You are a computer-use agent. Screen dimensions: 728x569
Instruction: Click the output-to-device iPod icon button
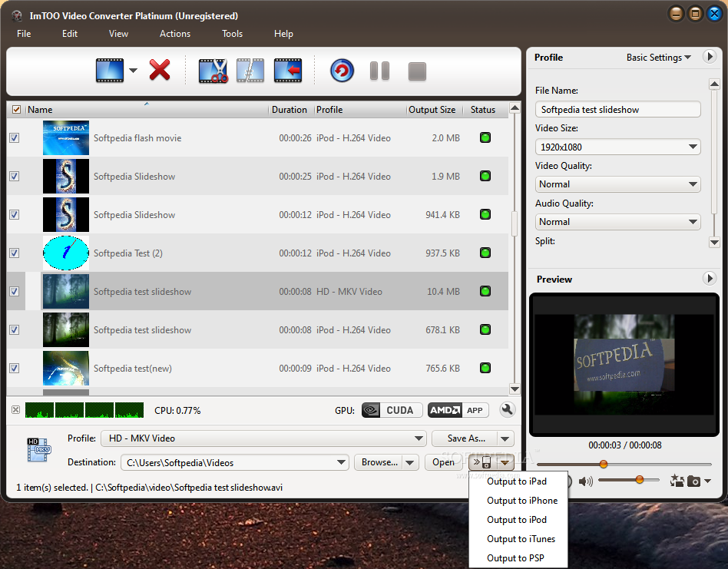(x=482, y=462)
